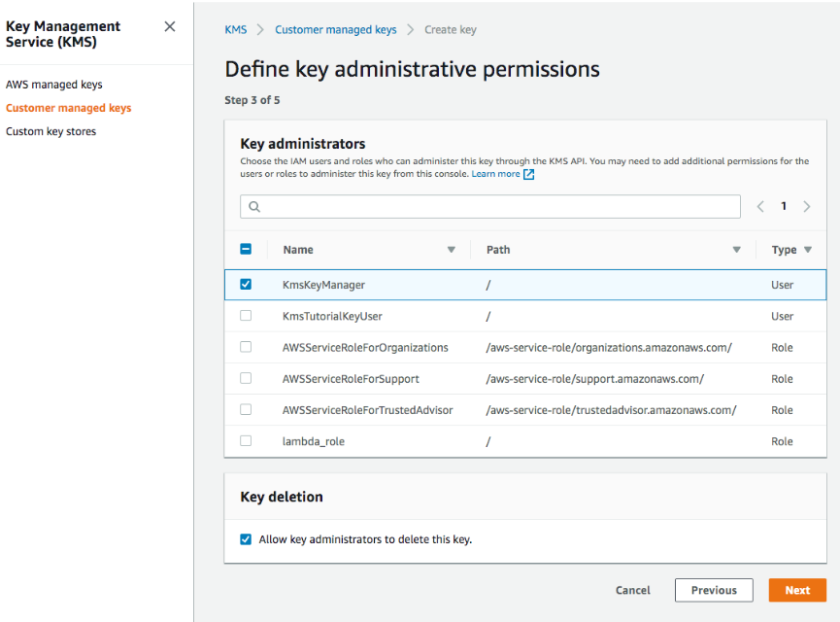
Task: Uncheck the KmsKeyManager row checkbox
Action: (x=246, y=284)
